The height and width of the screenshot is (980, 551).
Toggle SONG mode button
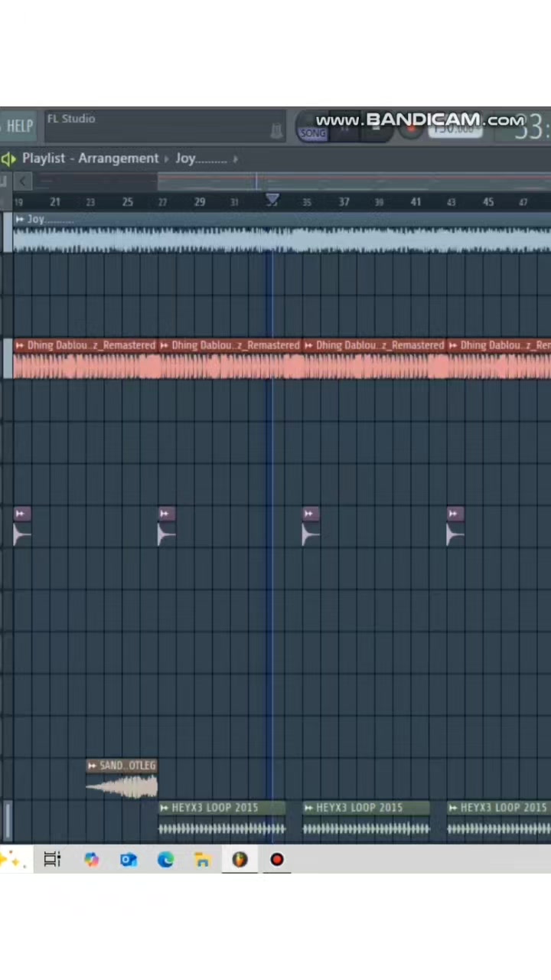[312, 133]
